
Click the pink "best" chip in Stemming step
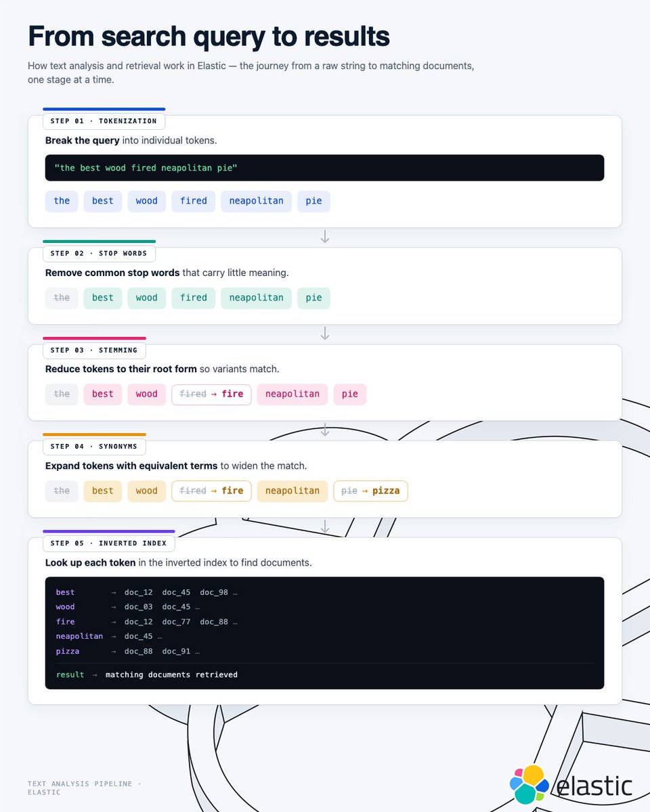click(x=103, y=394)
